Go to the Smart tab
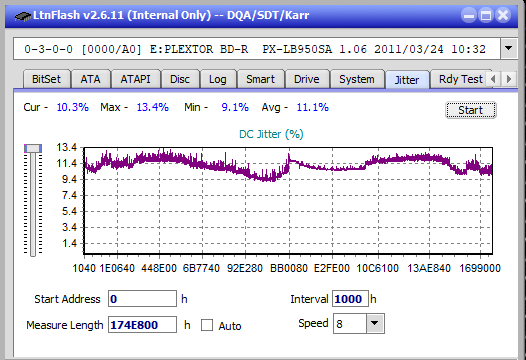The width and height of the screenshot is (526, 360). (261, 79)
